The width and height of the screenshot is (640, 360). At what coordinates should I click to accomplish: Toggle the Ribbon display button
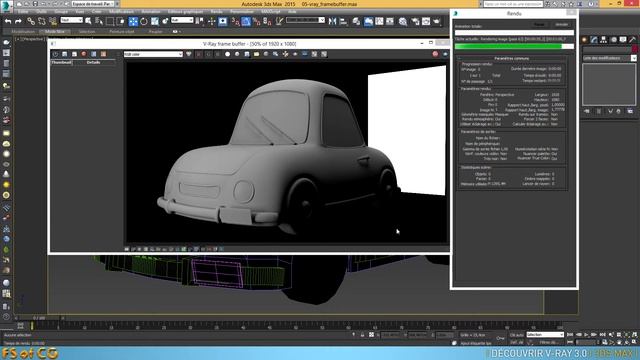[x=368, y=21]
